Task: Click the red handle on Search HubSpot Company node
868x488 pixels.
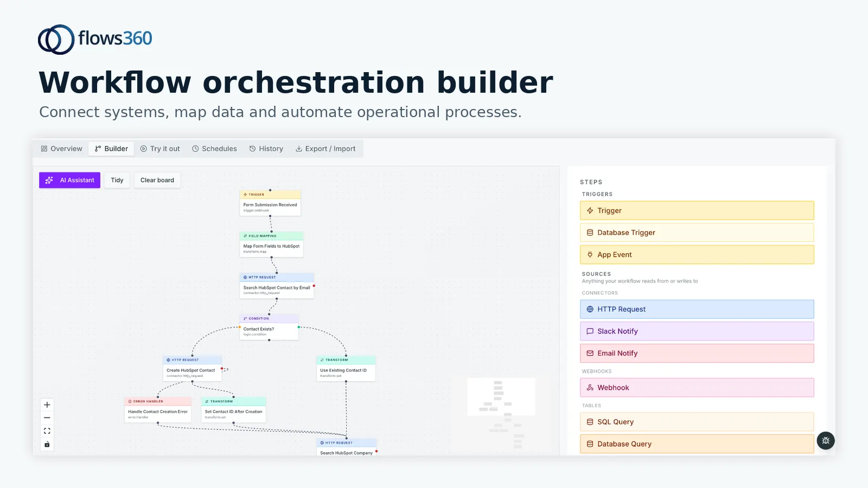Action: pos(376,451)
